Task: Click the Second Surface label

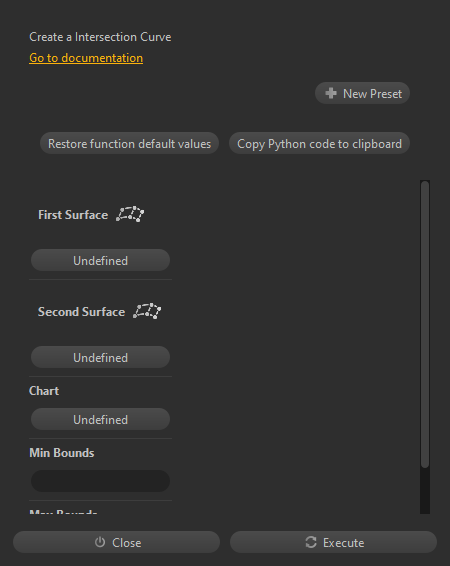Action: [x=81, y=312]
